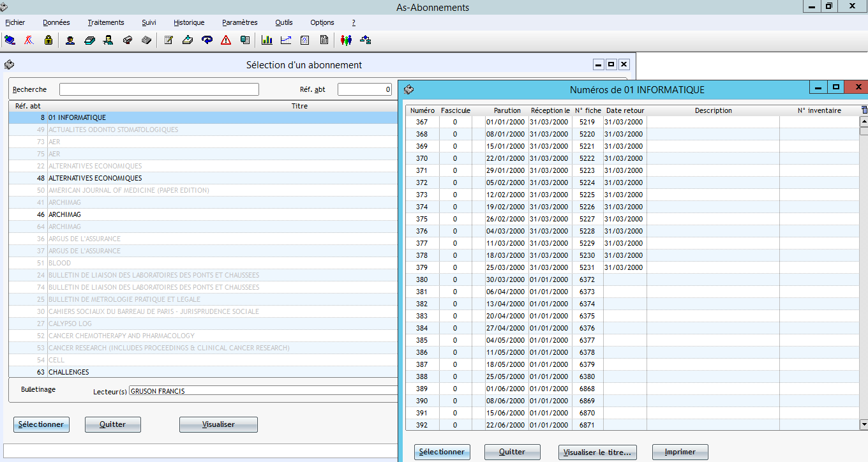The height and width of the screenshot is (462, 868).
Task: Click the mailbox toolbar icon
Action: [x=128, y=40]
